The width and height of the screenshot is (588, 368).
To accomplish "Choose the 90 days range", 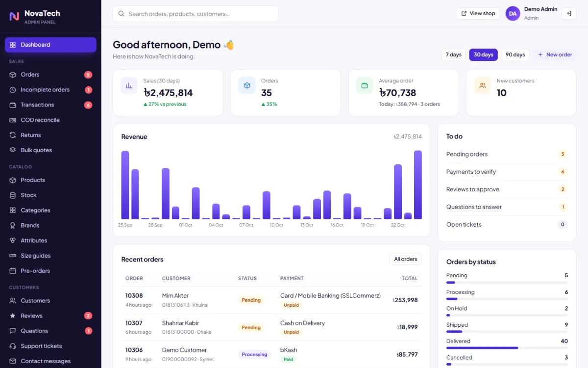I will [515, 54].
